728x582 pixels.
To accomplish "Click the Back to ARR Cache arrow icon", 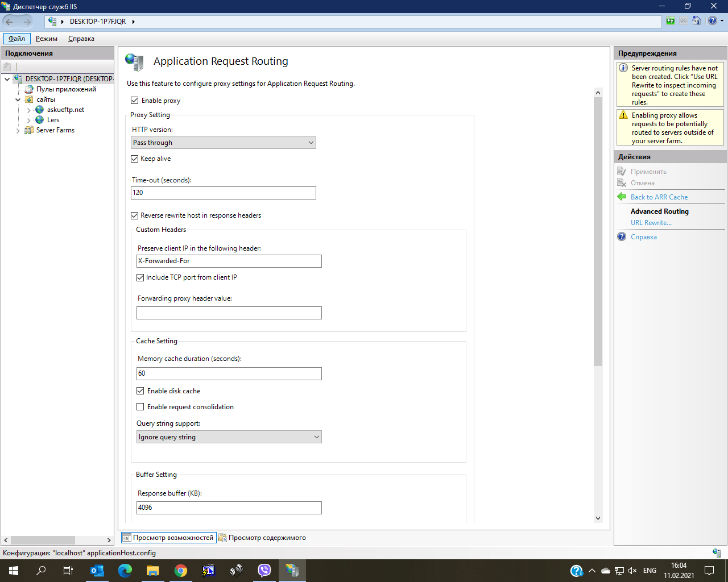I will tap(622, 197).
